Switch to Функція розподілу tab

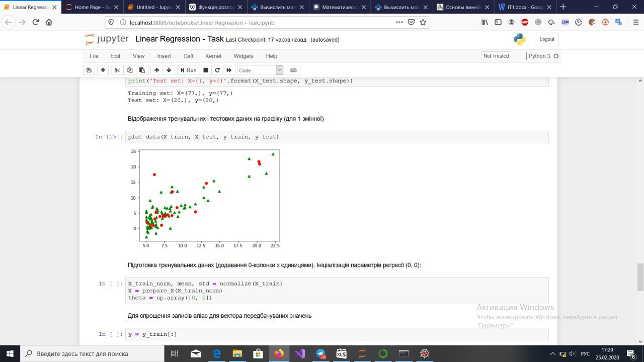(215, 8)
